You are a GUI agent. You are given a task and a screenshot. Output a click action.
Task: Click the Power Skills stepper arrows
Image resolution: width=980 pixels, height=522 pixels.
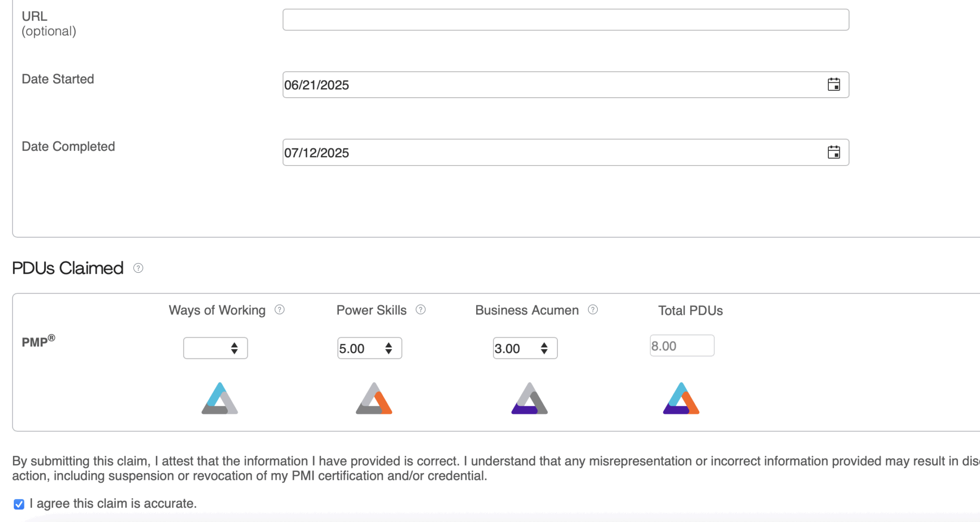[389, 348]
